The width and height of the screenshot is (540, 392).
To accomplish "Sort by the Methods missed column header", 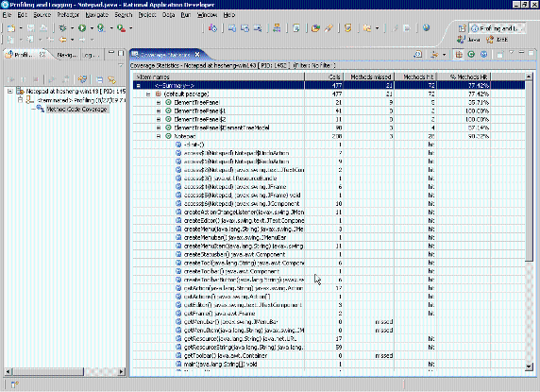I will 370,77.
